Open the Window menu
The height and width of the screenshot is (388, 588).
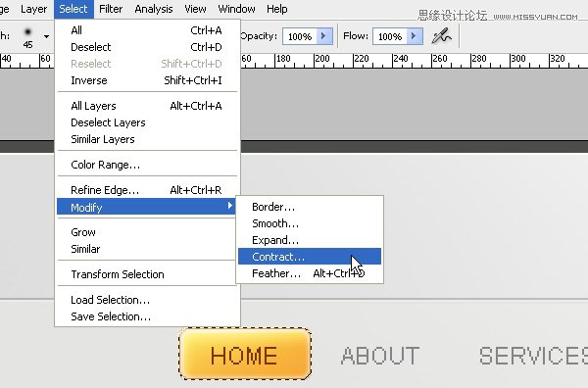pyautogui.click(x=236, y=9)
